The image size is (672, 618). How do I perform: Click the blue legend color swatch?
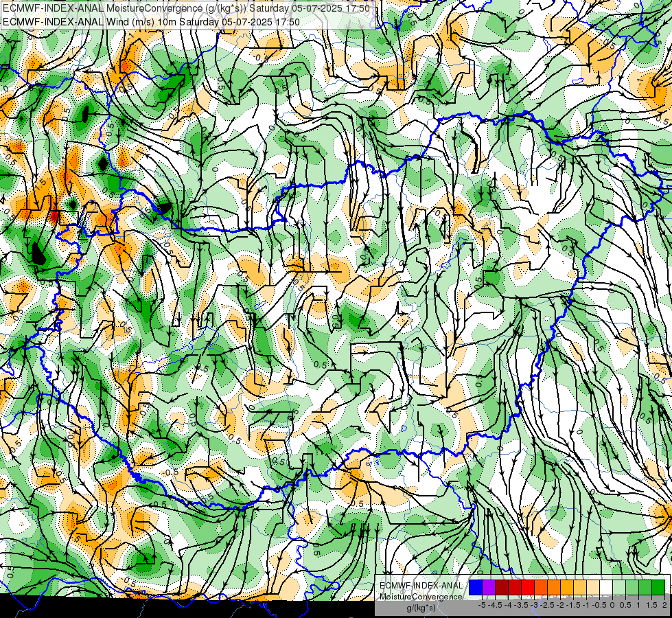pyautogui.click(x=475, y=588)
